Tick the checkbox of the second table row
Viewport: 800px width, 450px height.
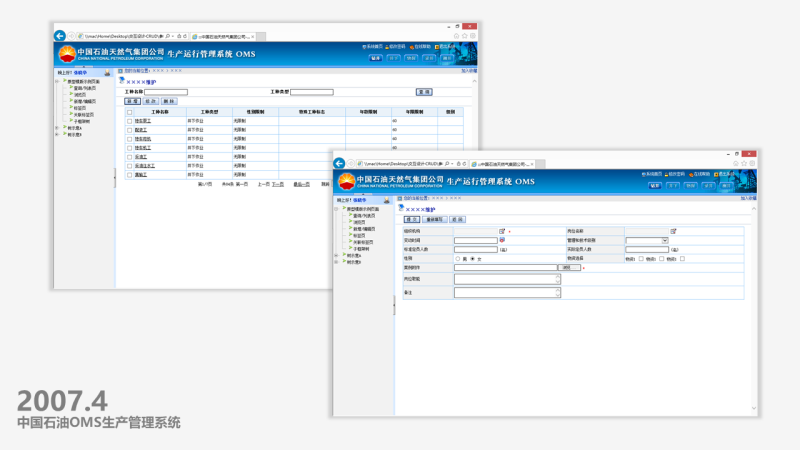130,130
